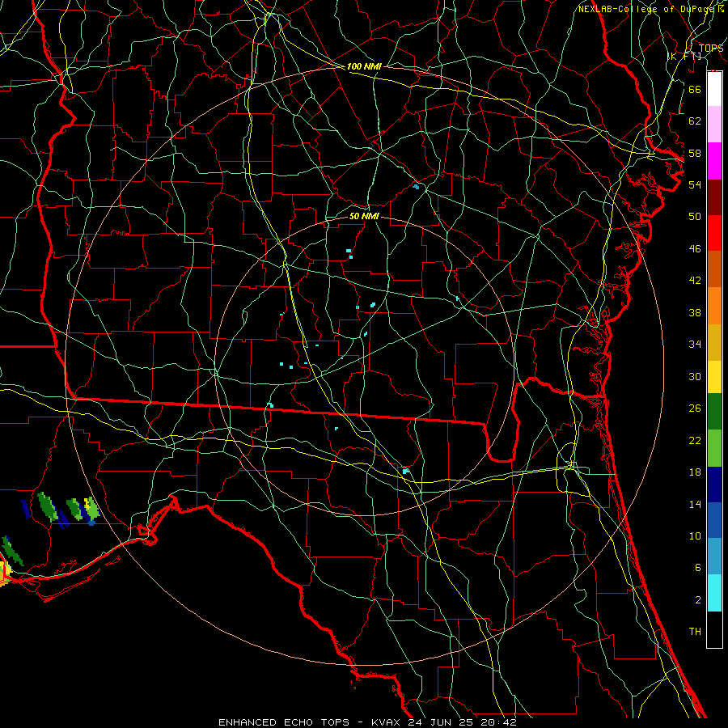Click the '66' legend value

(x=695, y=89)
